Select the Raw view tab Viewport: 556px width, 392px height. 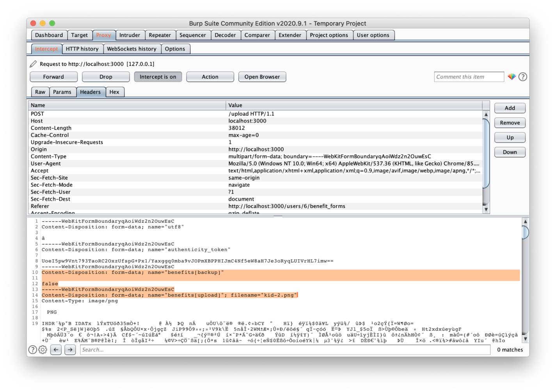(40, 92)
